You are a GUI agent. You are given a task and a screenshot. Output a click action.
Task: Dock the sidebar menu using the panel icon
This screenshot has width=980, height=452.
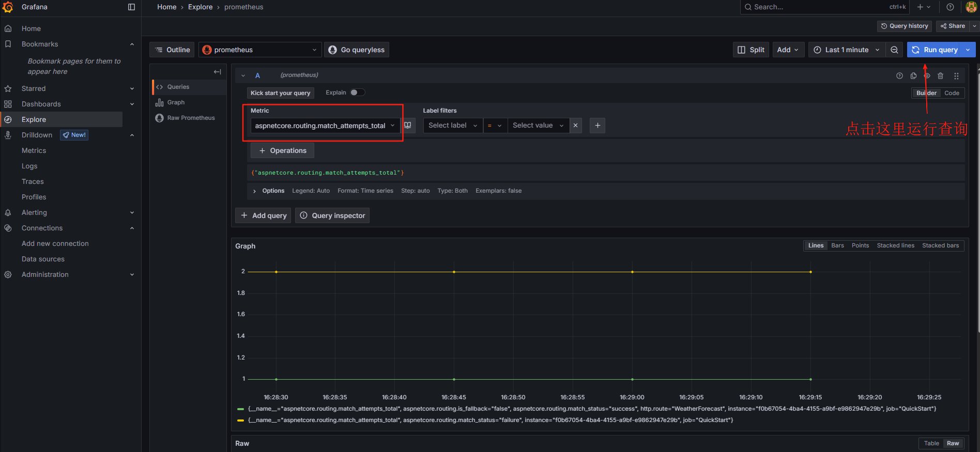131,7
